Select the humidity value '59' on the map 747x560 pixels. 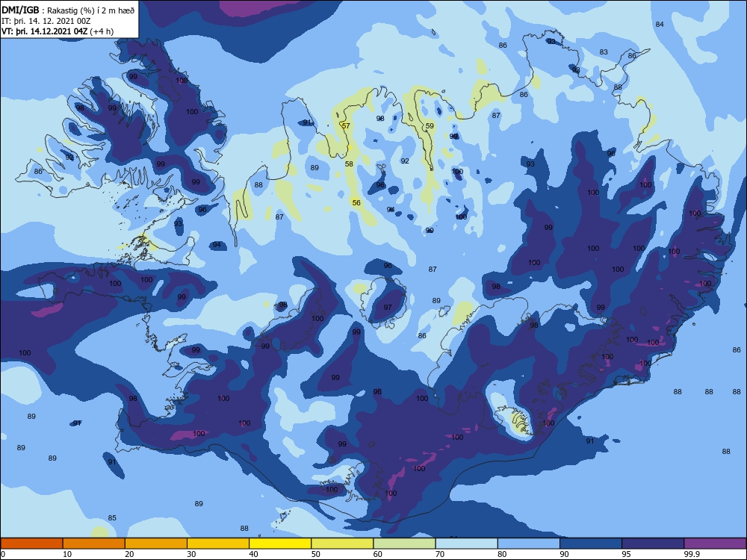[430, 125]
